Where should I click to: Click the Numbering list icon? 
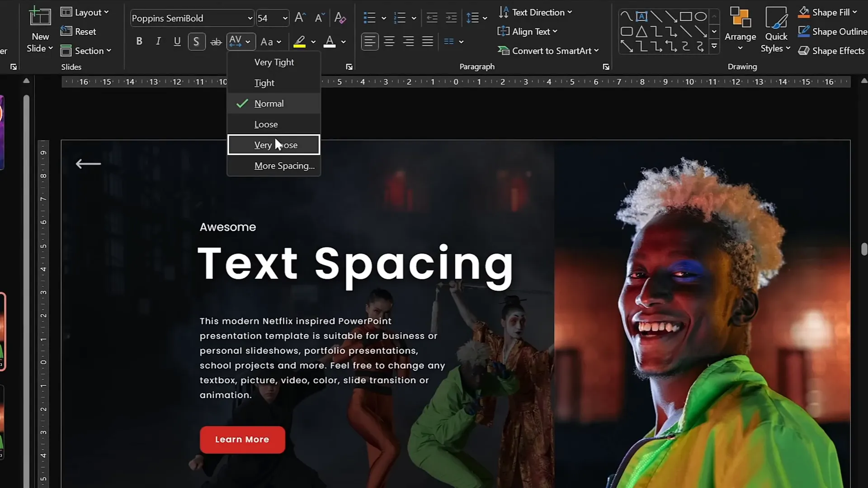pos(400,18)
